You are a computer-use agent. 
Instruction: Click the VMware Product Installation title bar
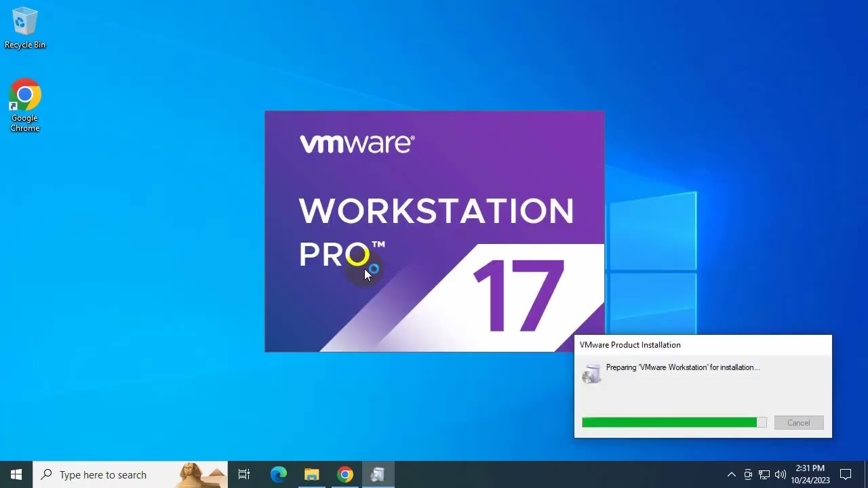[703, 345]
